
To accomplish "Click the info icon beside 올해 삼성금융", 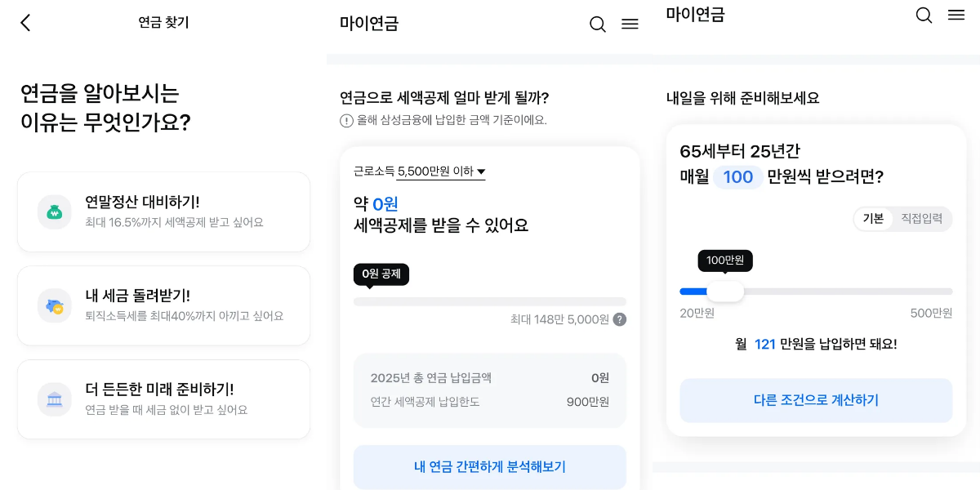I will point(346,121).
